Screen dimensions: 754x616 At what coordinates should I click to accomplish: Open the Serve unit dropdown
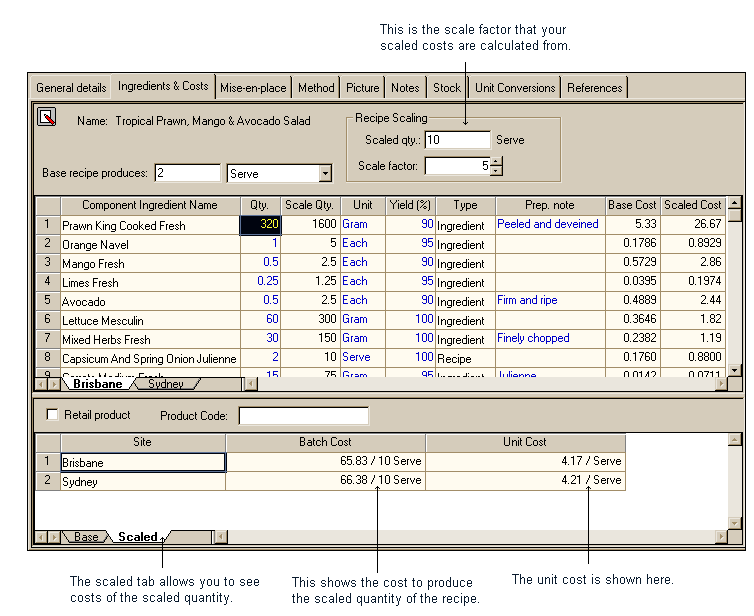point(325,173)
